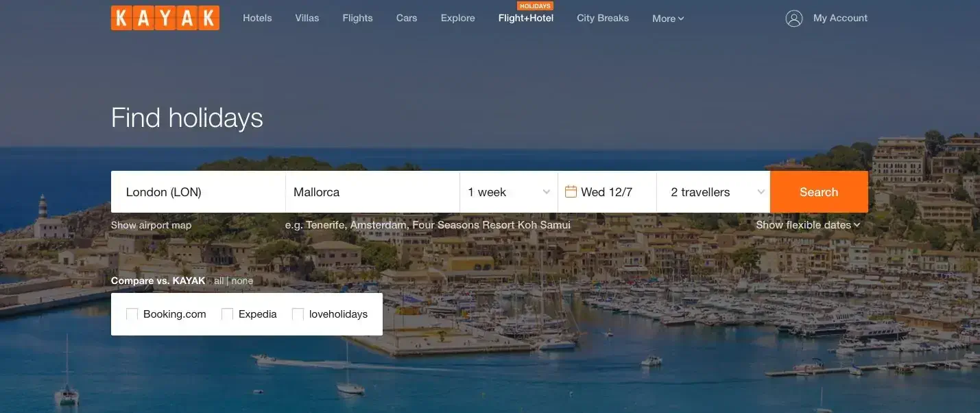Expand Show flexible dates
Image resolution: width=980 pixels, height=413 pixels.
click(x=808, y=225)
